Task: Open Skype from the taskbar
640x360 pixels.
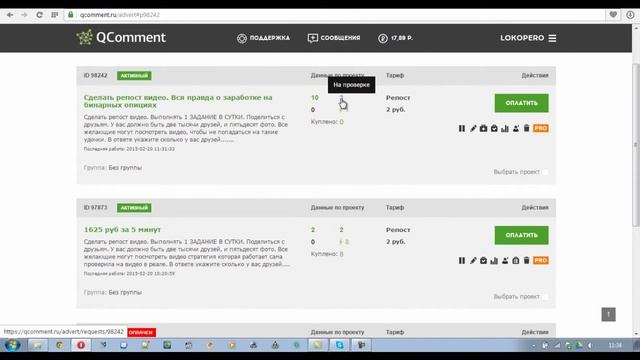Action: click(340, 345)
